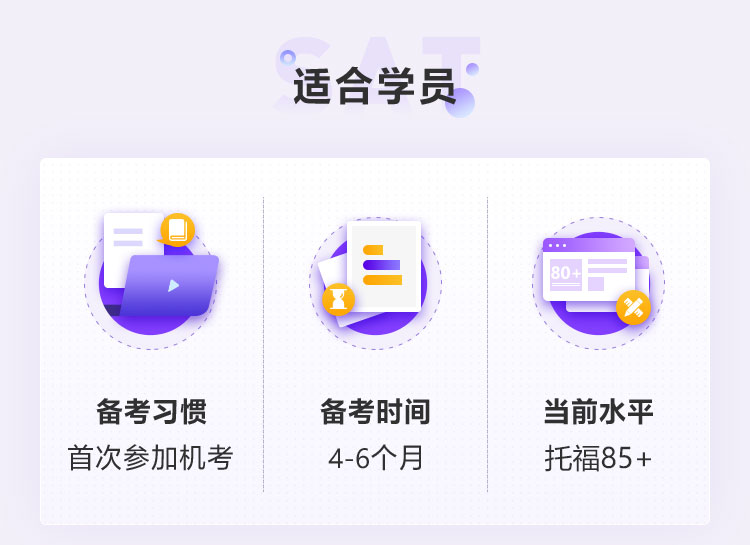
Task: Click the 80+ score box in the window
Action: 566,274
